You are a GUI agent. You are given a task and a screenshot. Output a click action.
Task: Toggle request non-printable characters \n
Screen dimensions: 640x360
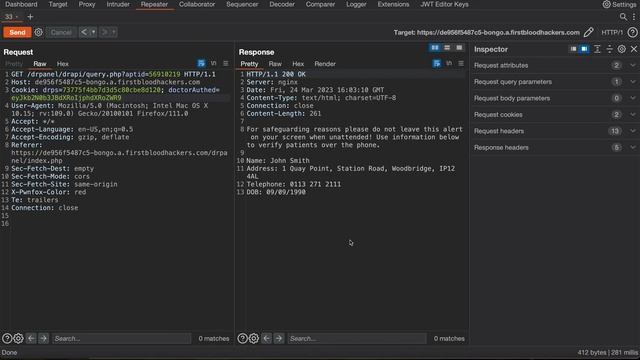click(213, 64)
